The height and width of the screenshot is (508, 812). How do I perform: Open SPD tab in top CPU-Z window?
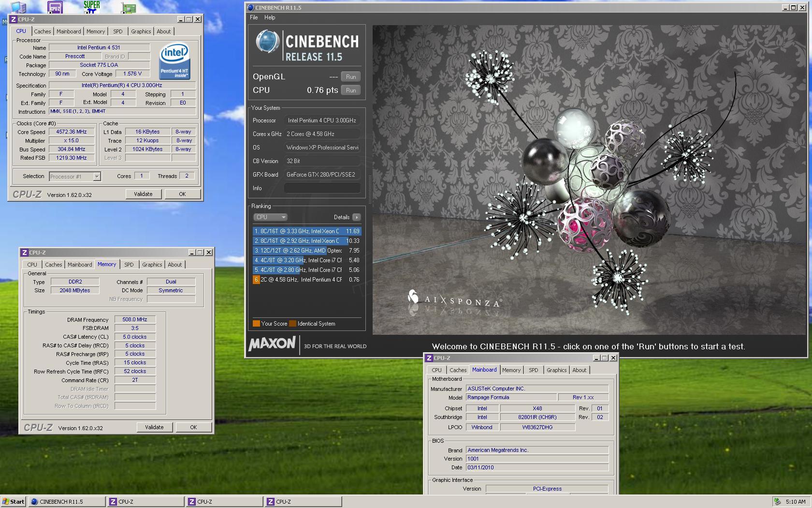point(118,31)
